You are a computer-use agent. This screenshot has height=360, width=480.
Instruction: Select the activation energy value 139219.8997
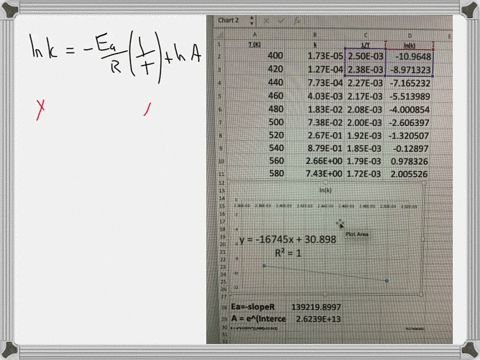click(316, 307)
